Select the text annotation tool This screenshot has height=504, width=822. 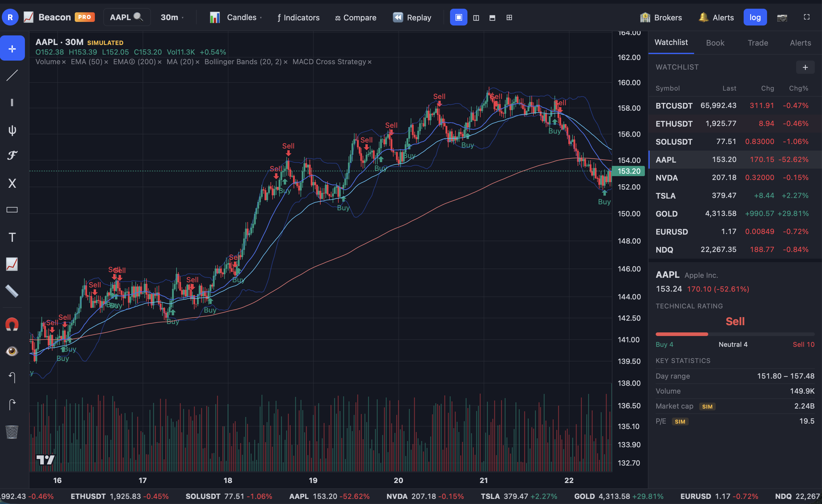12,237
